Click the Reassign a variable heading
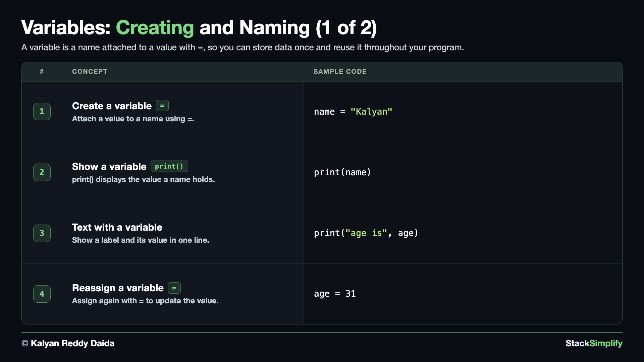 tap(118, 288)
